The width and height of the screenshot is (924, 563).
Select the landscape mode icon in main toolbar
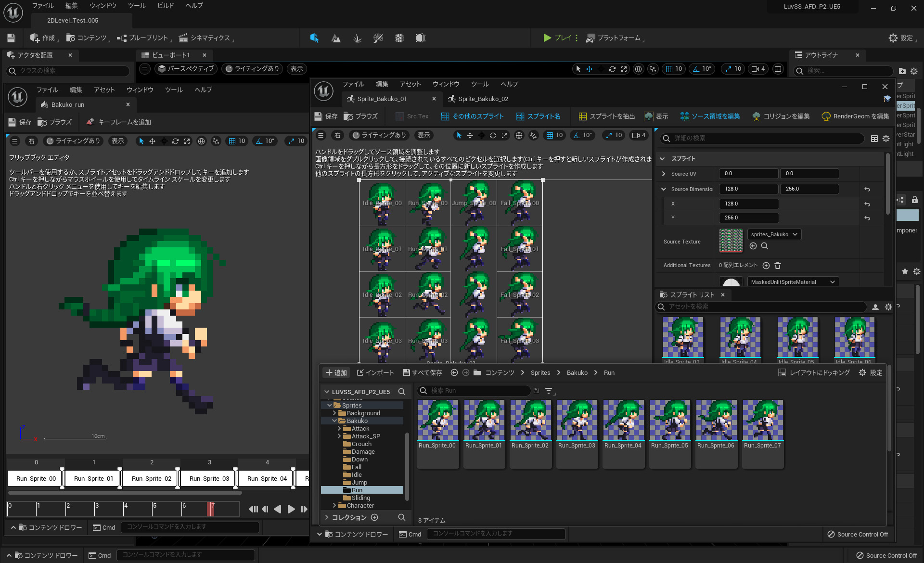[x=336, y=38]
